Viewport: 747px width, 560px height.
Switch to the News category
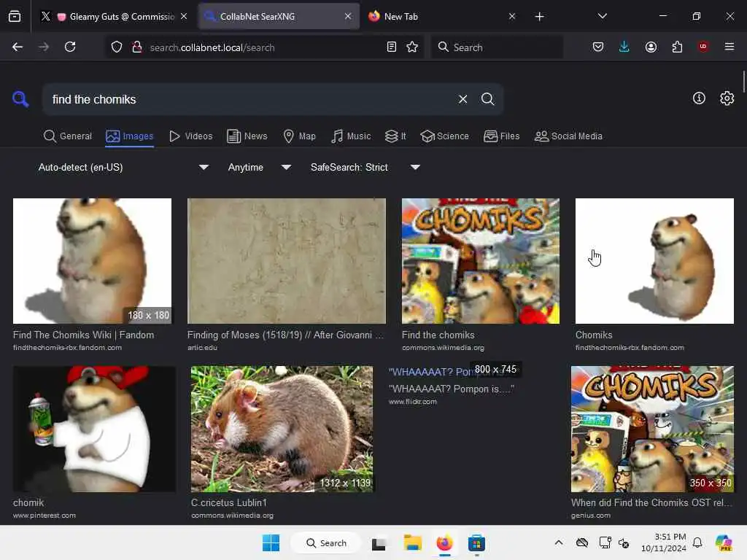pos(247,136)
